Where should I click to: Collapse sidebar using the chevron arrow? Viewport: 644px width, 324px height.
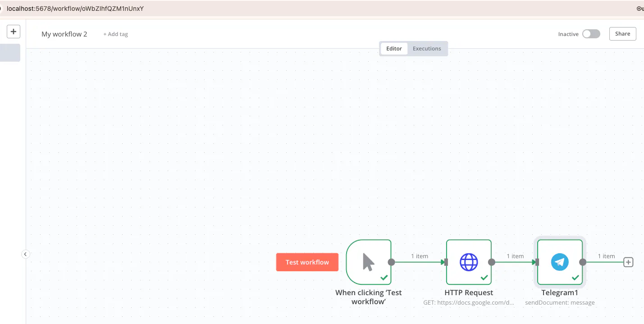(26, 254)
